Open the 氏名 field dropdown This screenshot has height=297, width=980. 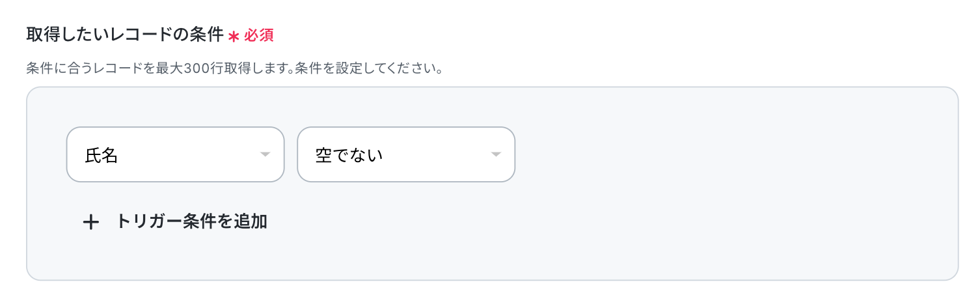tap(175, 154)
